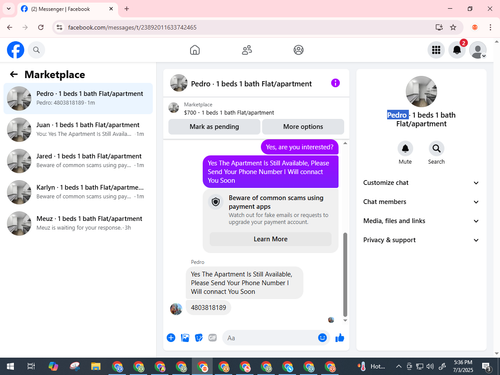Click the highlighted Pedro name in the right panel
The image size is (500, 375).
click(x=397, y=115)
